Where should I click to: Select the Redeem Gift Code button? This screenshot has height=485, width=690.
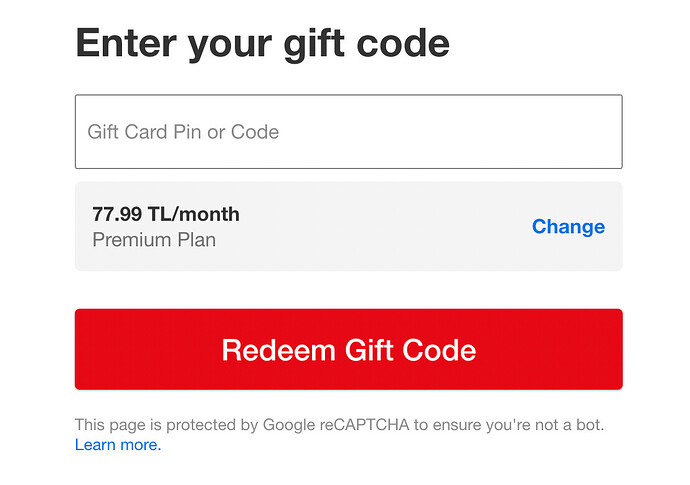coord(349,349)
